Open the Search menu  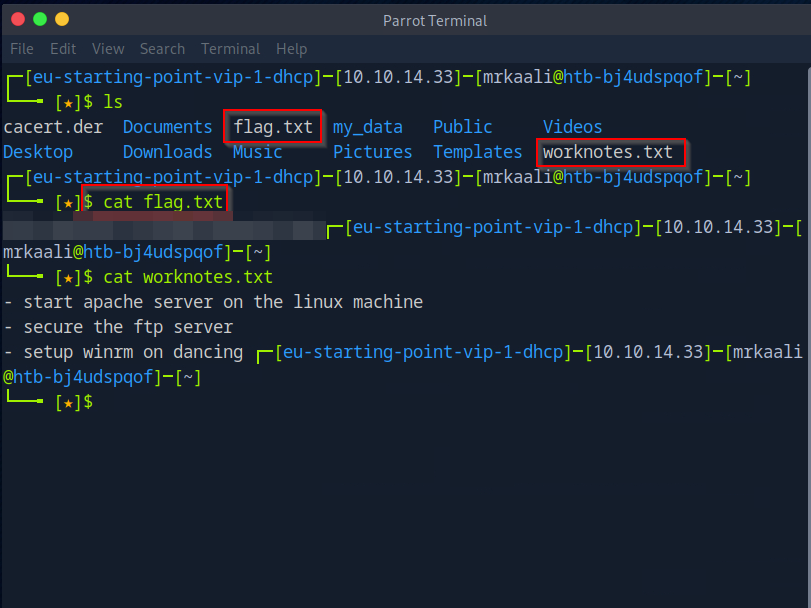[162, 49]
